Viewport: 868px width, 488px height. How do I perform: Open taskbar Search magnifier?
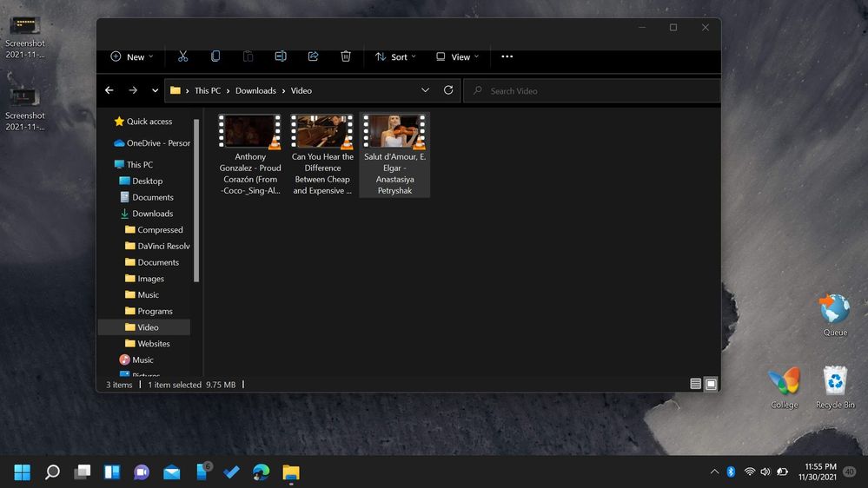[52, 472]
